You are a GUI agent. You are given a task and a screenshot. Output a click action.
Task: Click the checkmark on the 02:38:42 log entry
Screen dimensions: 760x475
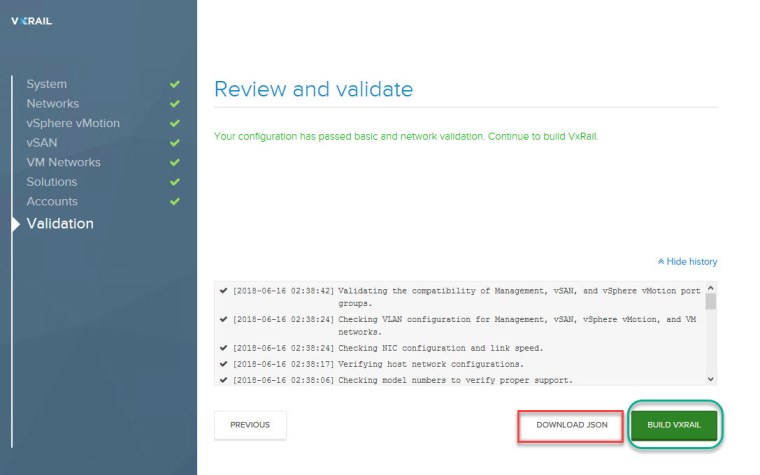coord(223,290)
